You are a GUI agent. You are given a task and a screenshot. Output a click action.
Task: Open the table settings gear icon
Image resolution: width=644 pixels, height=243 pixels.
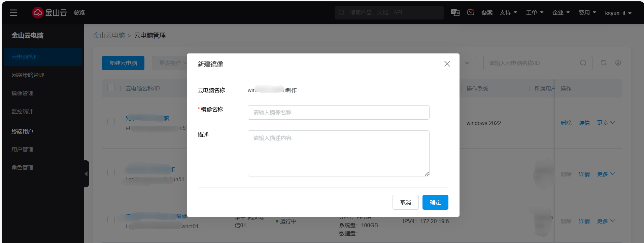pyautogui.click(x=618, y=63)
